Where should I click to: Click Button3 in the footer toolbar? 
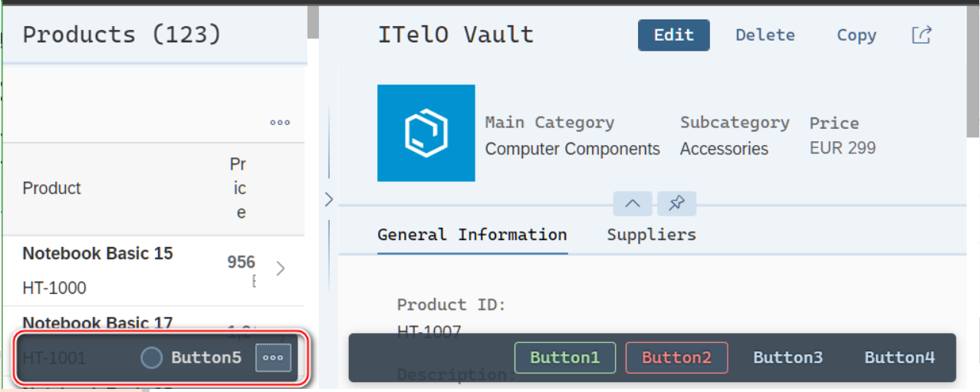pos(788,357)
